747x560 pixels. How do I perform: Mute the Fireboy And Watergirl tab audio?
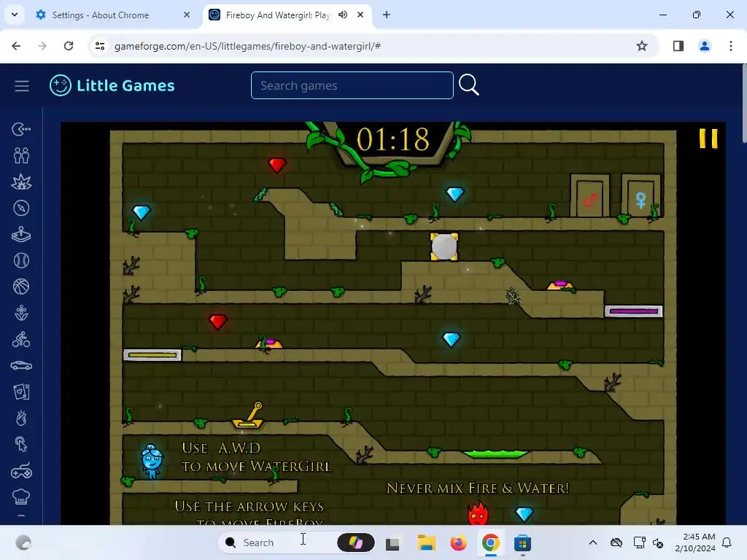343,15
